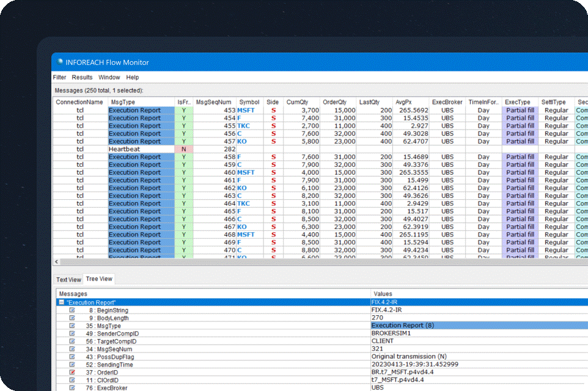This screenshot has width=588, height=391.
Task: Open the Window menu
Action: 109,78
